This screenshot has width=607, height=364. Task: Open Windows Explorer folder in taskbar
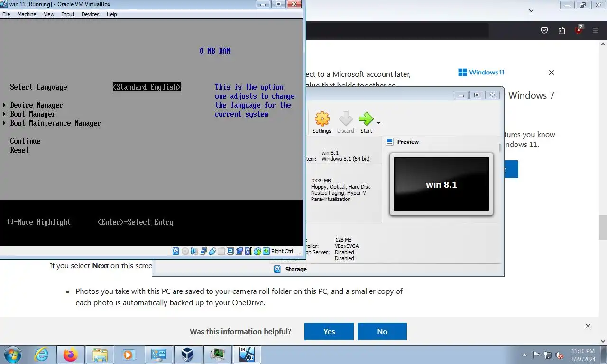(x=100, y=355)
